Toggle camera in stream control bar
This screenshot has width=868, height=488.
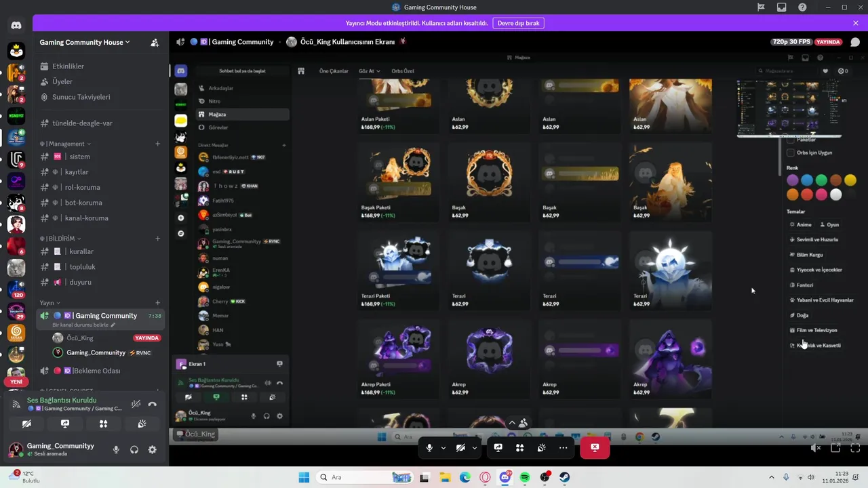click(x=460, y=447)
